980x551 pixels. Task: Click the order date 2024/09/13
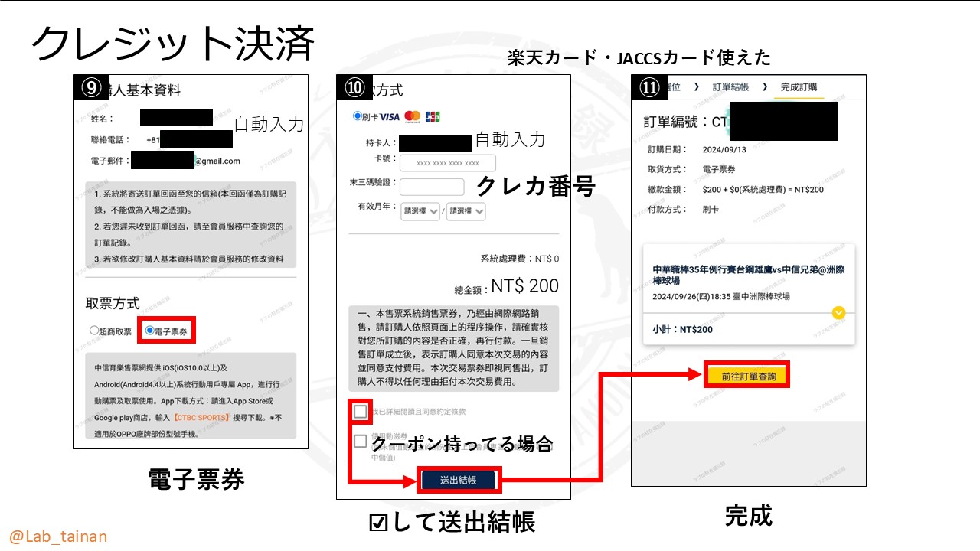(724, 150)
